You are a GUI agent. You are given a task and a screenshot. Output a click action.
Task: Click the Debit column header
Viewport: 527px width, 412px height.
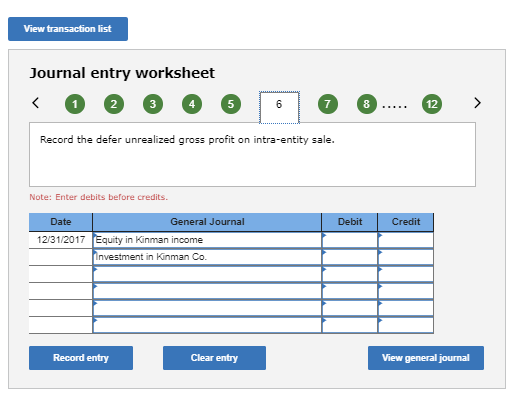[x=350, y=222]
